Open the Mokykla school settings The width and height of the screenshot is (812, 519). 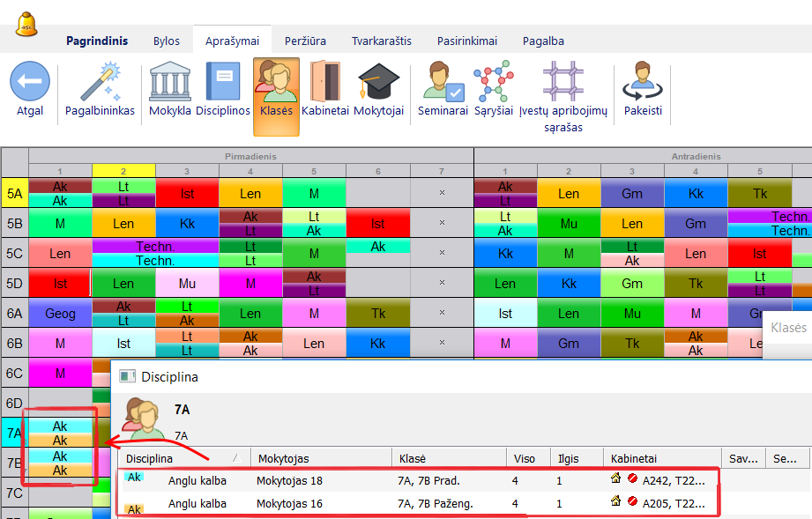pyautogui.click(x=170, y=82)
